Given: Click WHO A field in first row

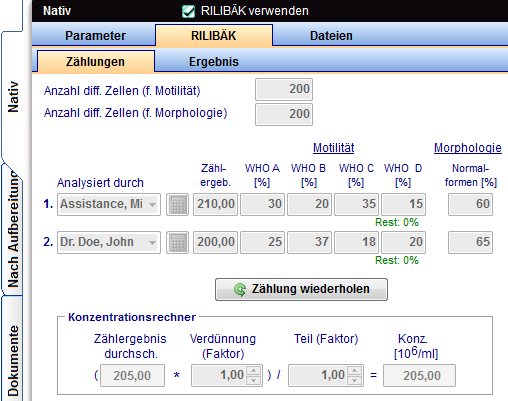Looking at the screenshot, I should pos(262,204).
